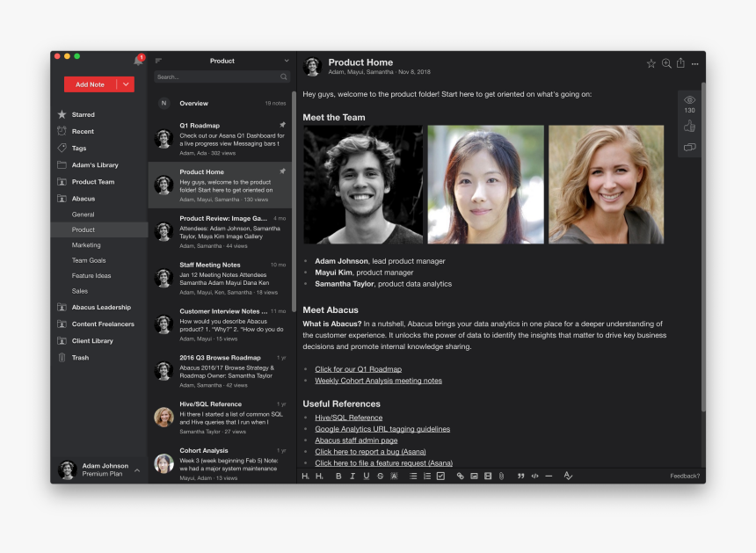Open the share icon in note header
The image size is (756, 553).
(x=680, y=63)
